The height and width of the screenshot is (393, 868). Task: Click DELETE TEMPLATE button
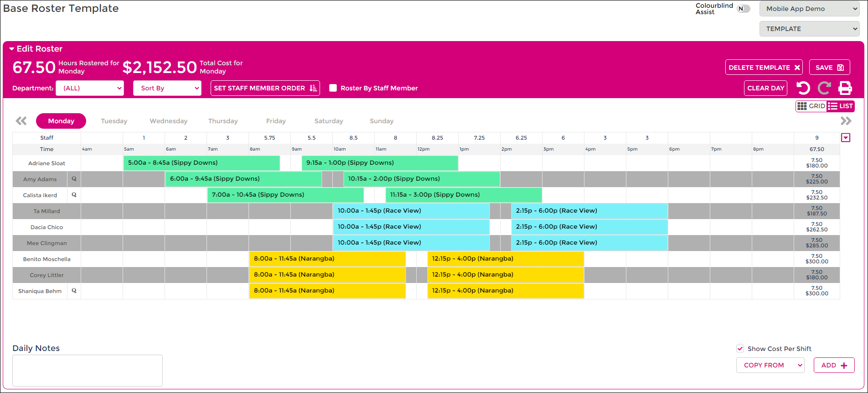[764, 68]
